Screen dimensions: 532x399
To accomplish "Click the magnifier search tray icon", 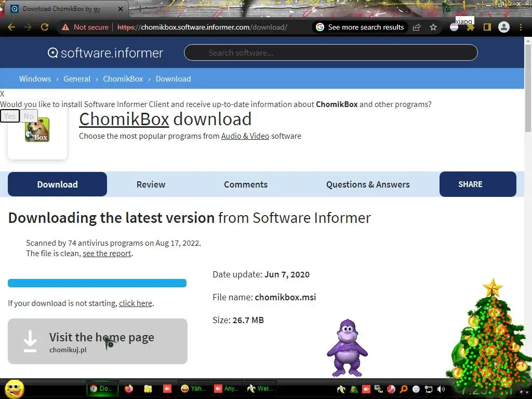I will point(404,389).
